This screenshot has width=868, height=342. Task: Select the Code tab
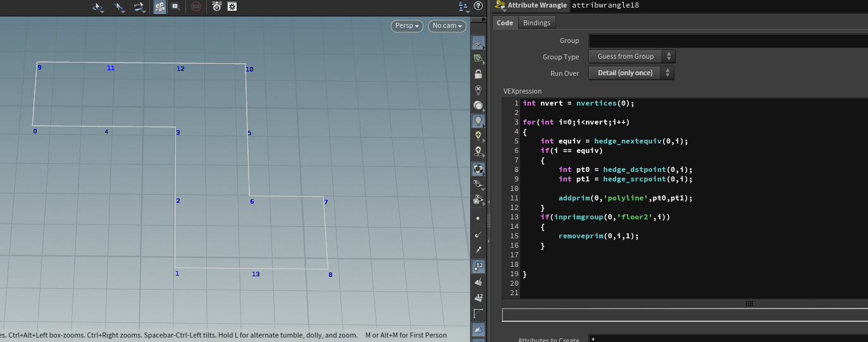coord(505,23)
